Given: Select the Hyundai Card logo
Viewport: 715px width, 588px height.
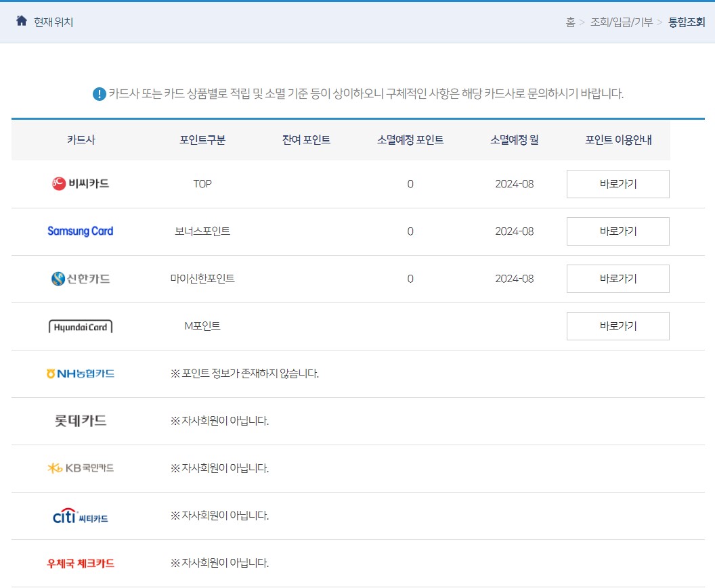Looking at the screenshot, I should tap(81, 325).
